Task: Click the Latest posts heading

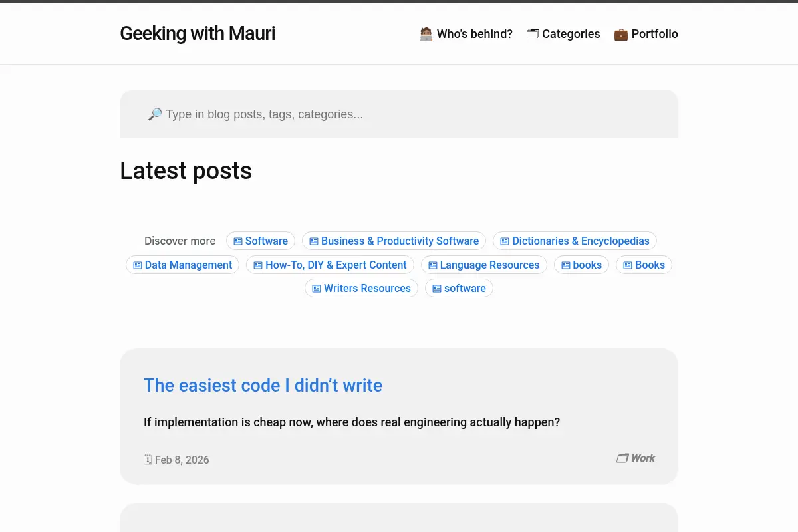Action: pos(186,171)
